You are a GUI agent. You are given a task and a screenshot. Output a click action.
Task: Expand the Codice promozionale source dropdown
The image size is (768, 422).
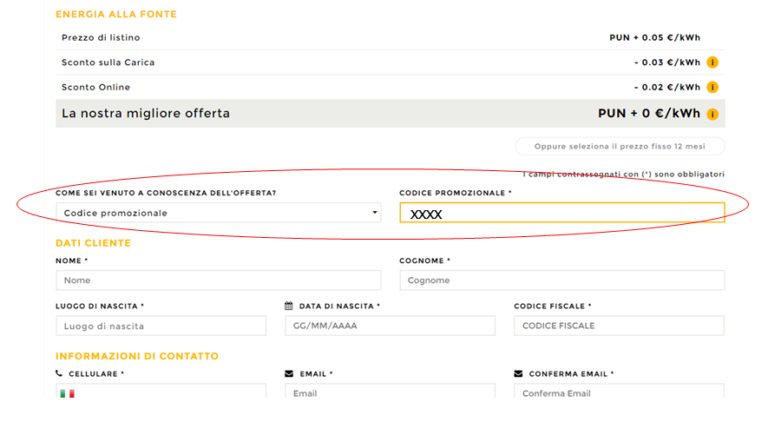218,213
